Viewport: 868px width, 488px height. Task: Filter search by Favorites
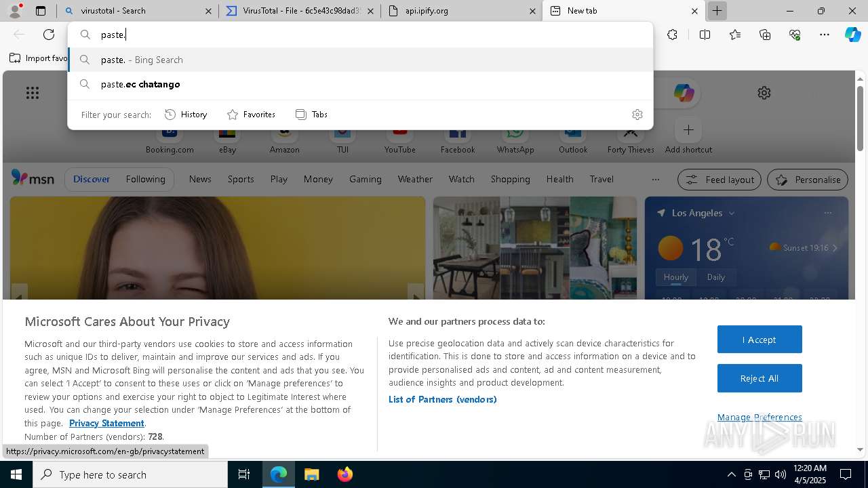[x=251, y=115]
